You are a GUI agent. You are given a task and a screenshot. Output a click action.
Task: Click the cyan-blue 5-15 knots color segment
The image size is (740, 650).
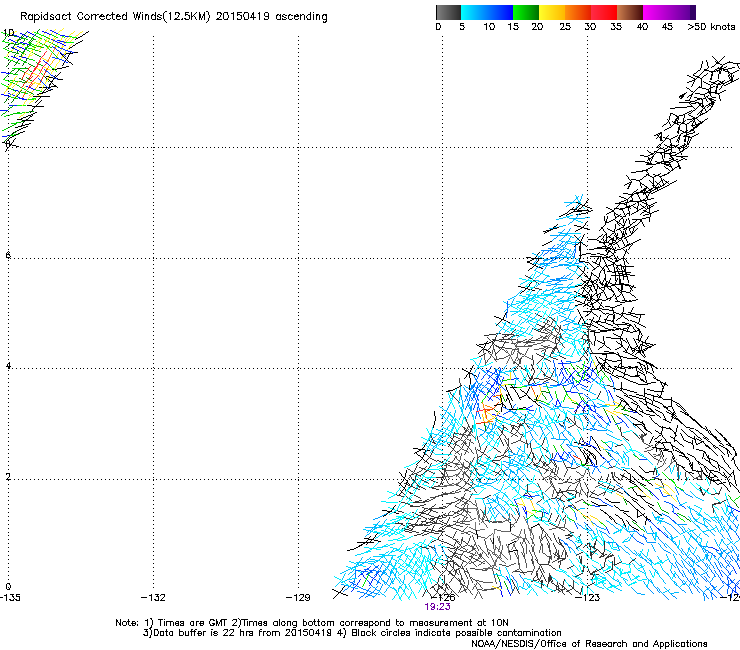tap(487, 12)
